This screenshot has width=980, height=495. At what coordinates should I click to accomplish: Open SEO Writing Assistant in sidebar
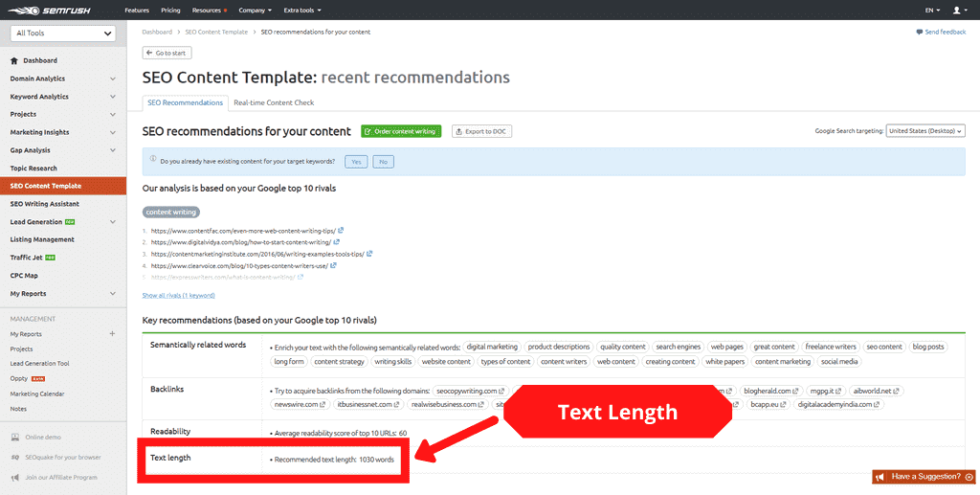tap(44, 204)
